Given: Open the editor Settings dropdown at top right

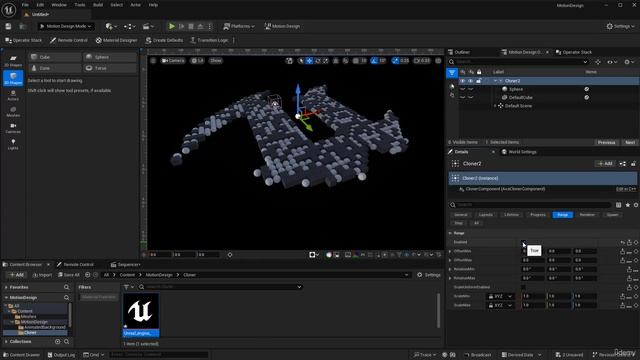Looking at the screenshot, I should pos(620,26).
